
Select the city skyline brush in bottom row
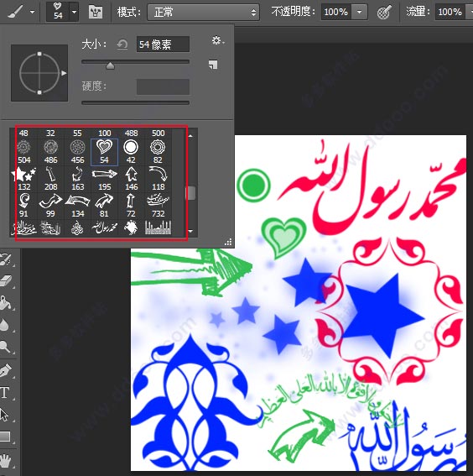[x=158, y=228]
